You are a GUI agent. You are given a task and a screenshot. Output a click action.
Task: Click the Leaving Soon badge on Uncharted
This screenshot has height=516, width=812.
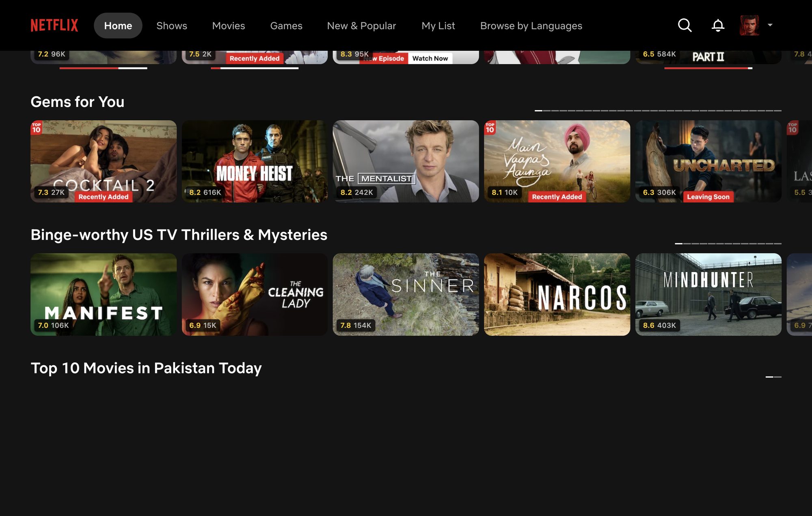pyautogui.click(x=708, y=197)
